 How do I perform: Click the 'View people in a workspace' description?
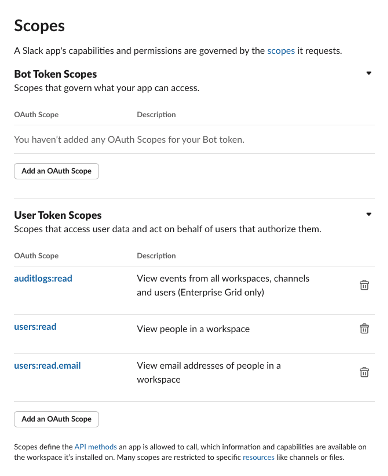(x=193, y=329)
